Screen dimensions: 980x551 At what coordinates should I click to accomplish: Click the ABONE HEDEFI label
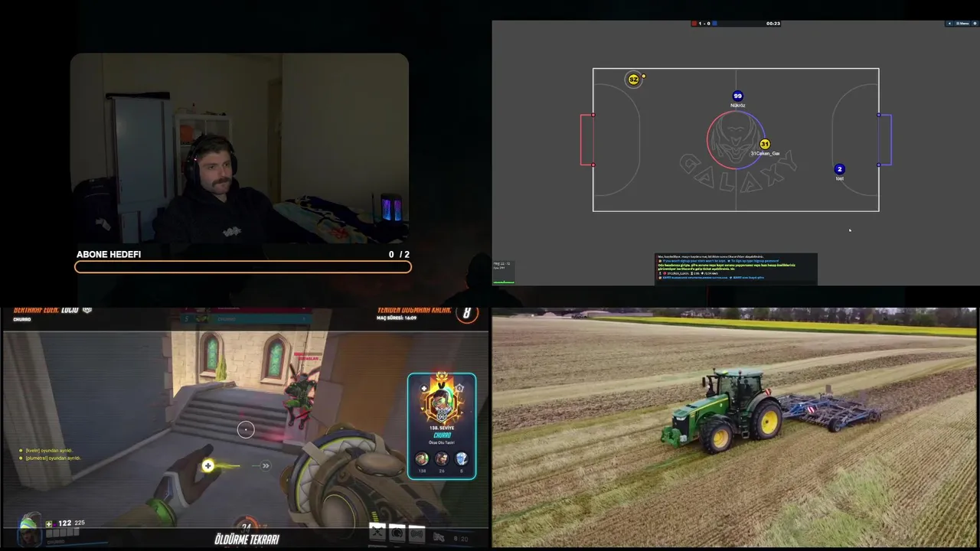[x=109, y=254]
